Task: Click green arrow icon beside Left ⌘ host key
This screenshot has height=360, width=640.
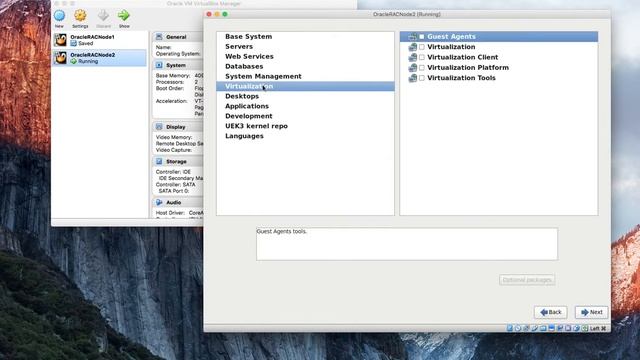Action: pos(585,328)
